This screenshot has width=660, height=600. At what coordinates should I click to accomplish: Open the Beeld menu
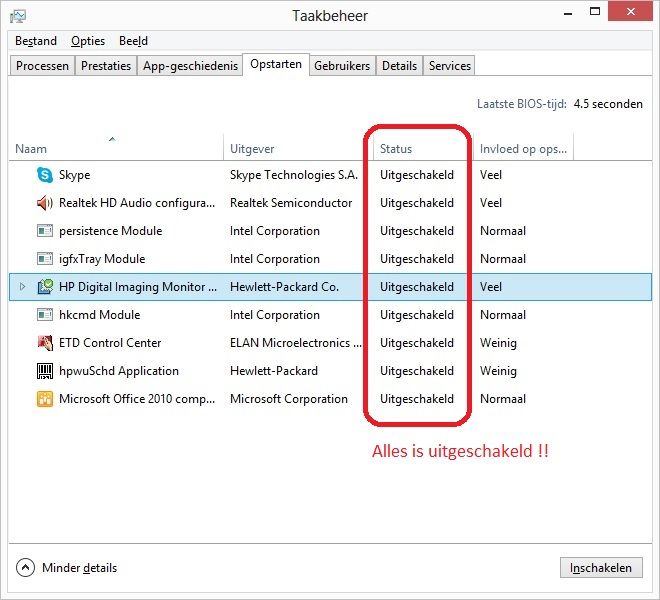click(133, 41)
